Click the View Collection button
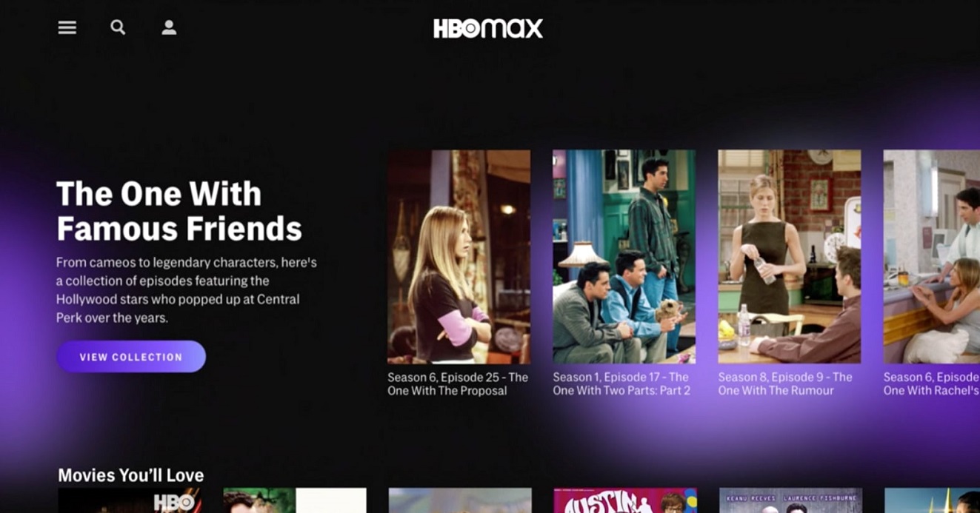This screenshot has width=980, height=513. point(131,357)
